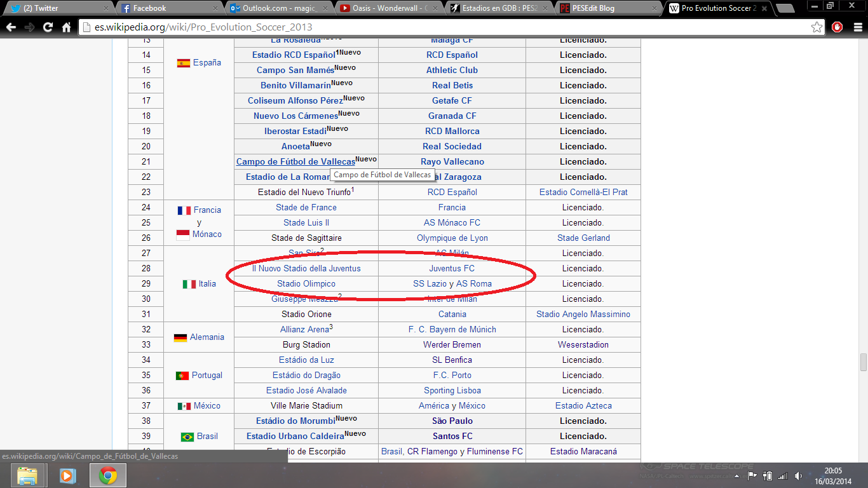The height and width of the screenshot is (488, 868).
Task: Close the Facebook tab
Action: (215, 8)
